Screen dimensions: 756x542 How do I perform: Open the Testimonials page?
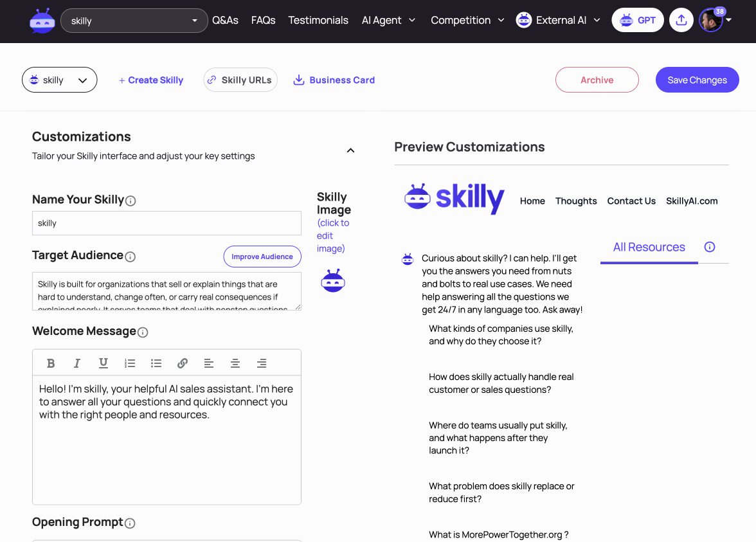(x=318, y=21)
